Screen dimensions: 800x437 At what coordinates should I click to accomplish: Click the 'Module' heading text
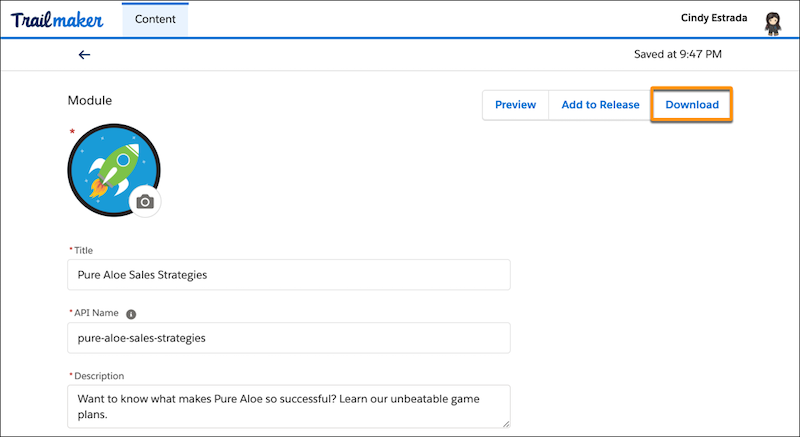[x=90, y=100]
